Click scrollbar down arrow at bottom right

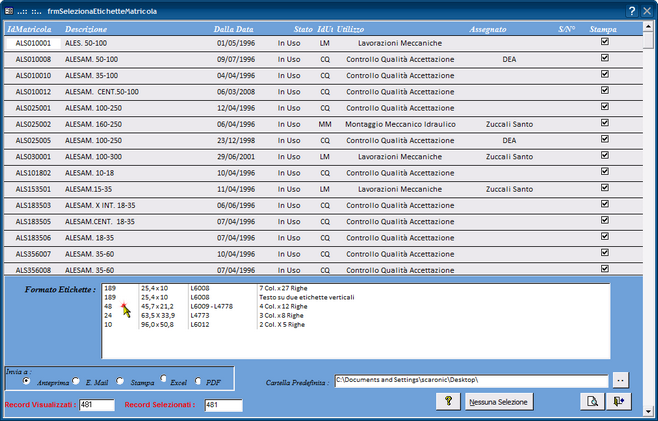[649, 412]
